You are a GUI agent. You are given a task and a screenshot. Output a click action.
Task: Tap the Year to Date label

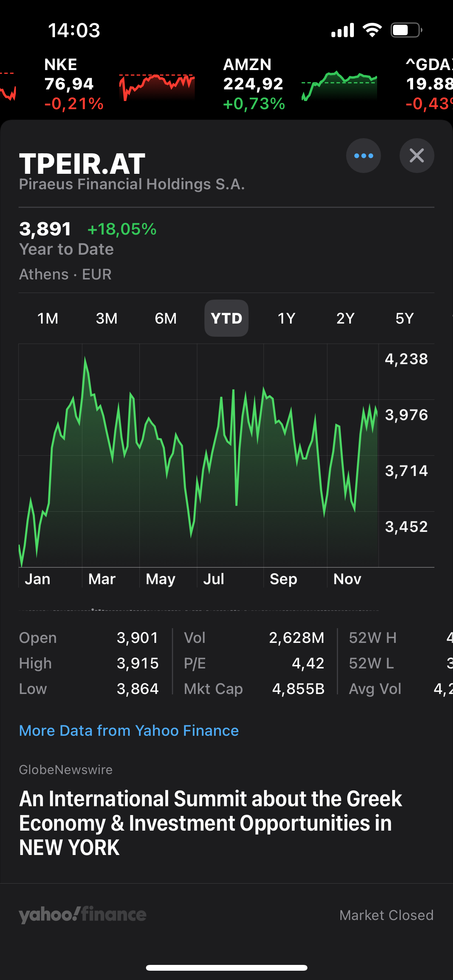coord(67,249)
